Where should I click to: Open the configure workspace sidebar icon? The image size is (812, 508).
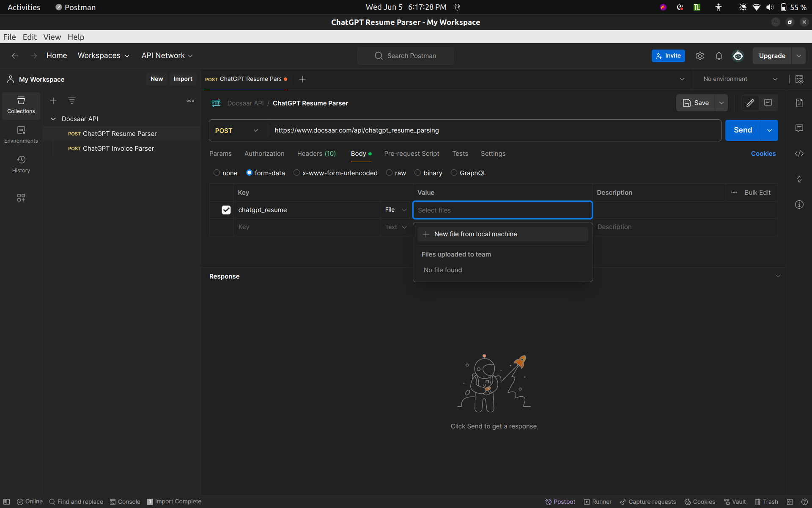tap(21, 198)
